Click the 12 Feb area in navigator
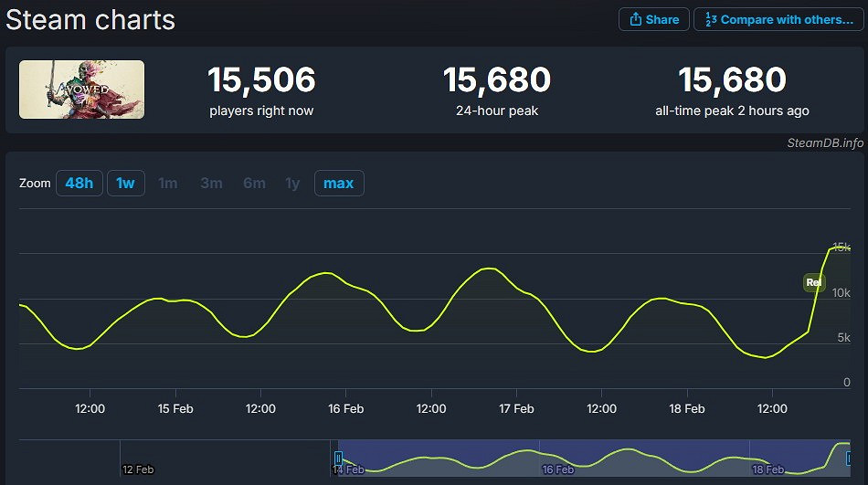Screen dimensions: 868x485 137,469
